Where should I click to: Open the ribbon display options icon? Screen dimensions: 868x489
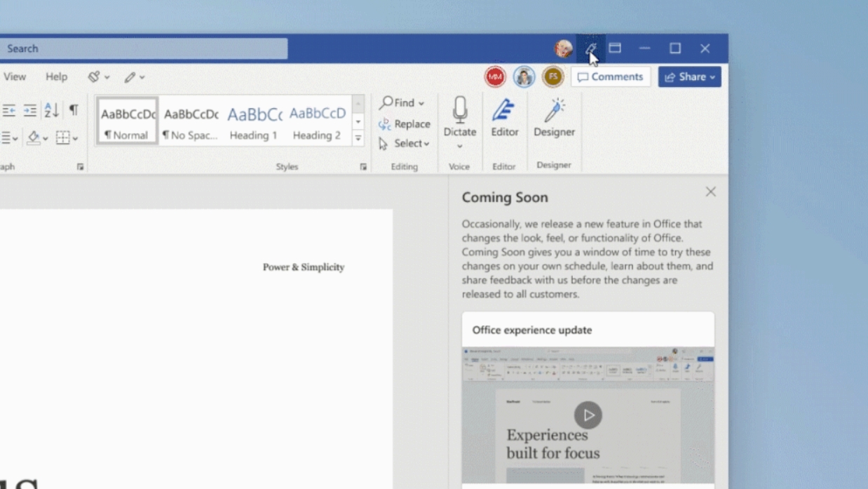pyautogui.click(x=615, y=48)
